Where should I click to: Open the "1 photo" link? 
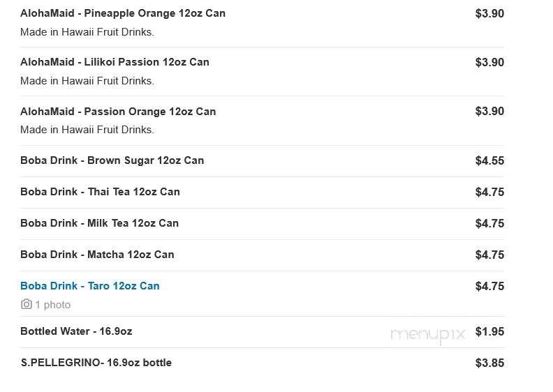pos(52,305)
